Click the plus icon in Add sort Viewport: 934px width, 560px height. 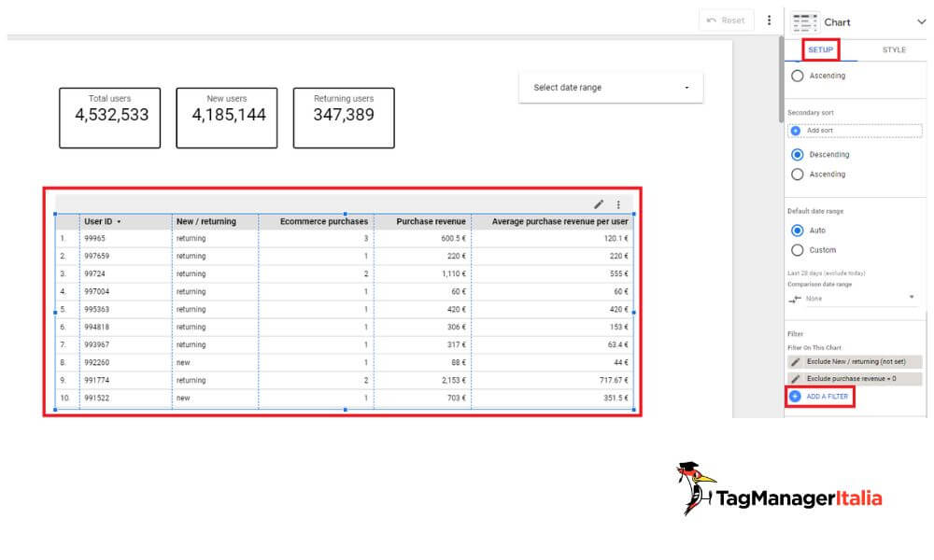(x=796, y=131)
